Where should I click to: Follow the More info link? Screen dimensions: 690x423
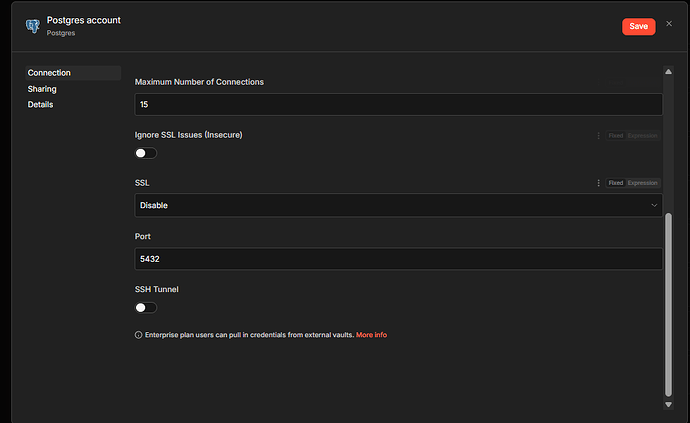coord(371,335)
